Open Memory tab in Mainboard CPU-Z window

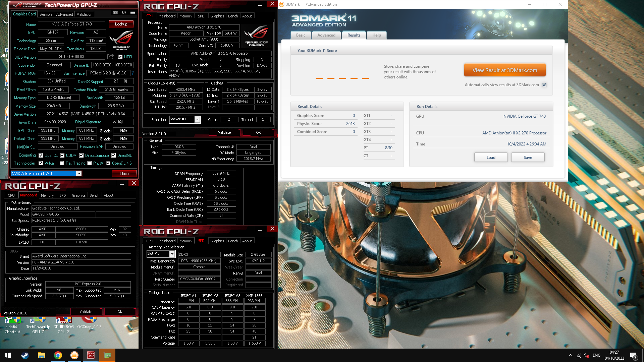point(47,195)
